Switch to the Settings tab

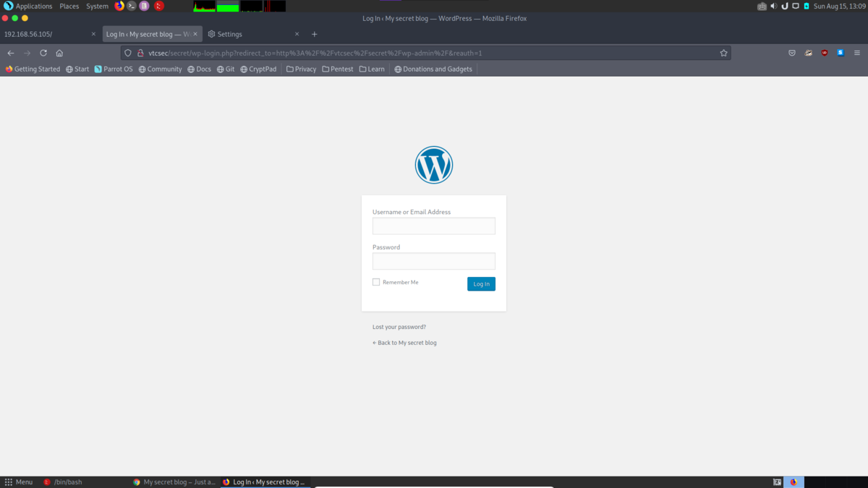point(253,34)
